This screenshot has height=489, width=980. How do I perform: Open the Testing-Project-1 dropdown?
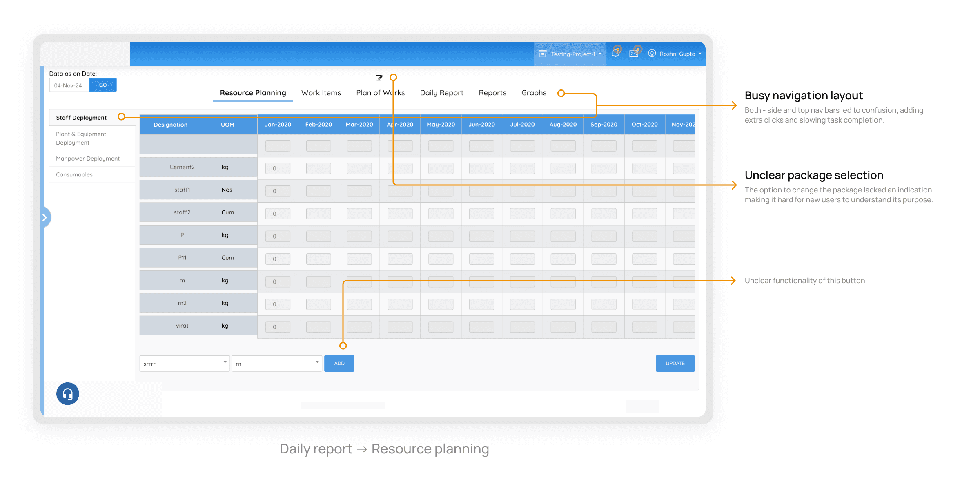tap(576, 54)
